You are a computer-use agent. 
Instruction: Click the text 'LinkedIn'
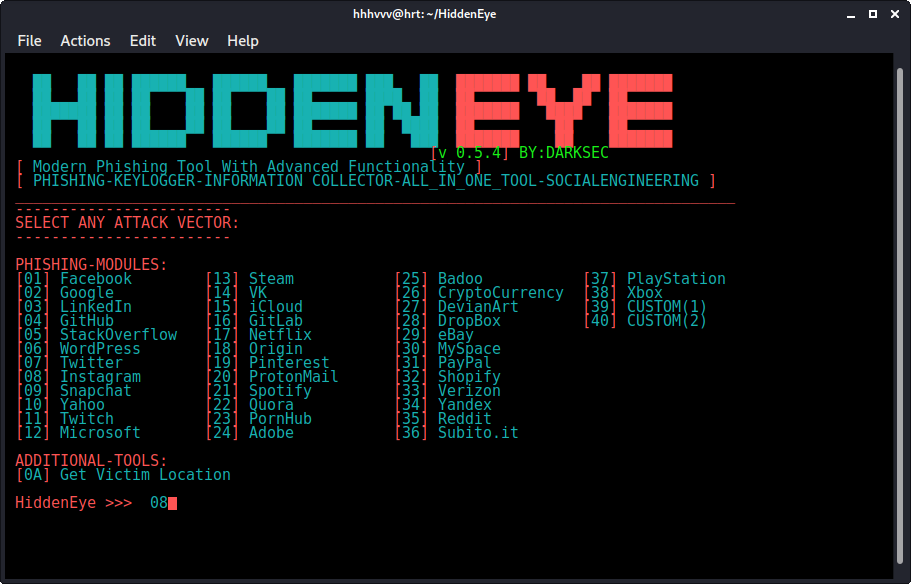tap(96, 307)
